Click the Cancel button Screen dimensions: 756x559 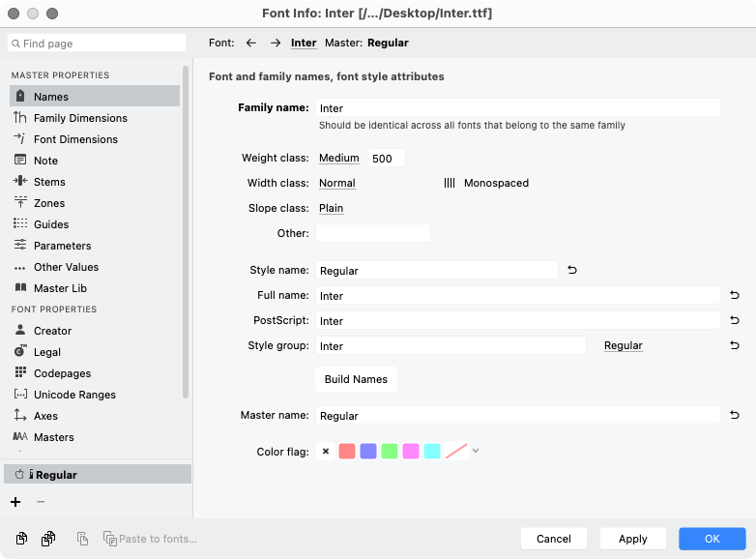tap(554, 539)
